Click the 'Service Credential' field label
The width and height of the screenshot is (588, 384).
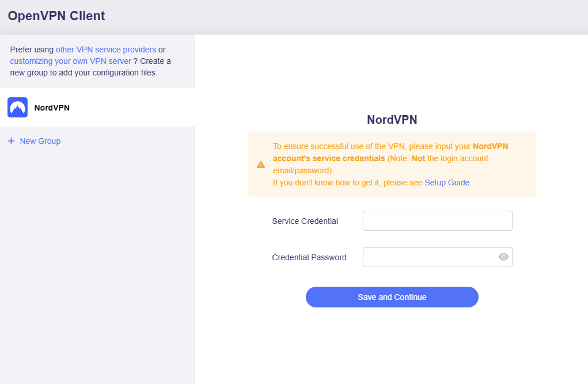click(x=305, y=221)
